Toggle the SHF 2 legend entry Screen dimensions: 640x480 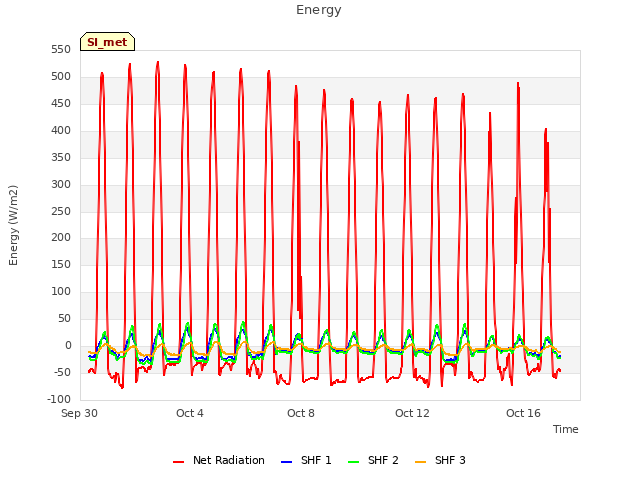click(x=373, y=460)
